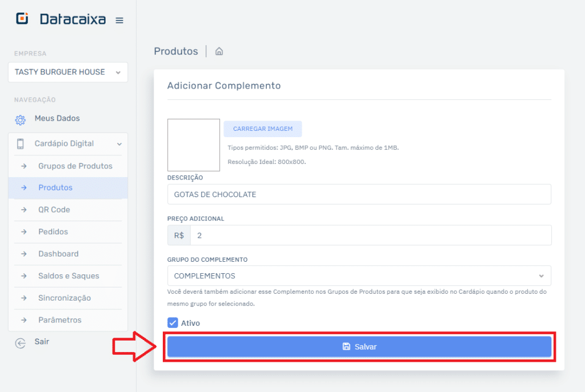Click the Descrição text field
The height and width of the screenshot is (392, 585).
tap(359, 194)
